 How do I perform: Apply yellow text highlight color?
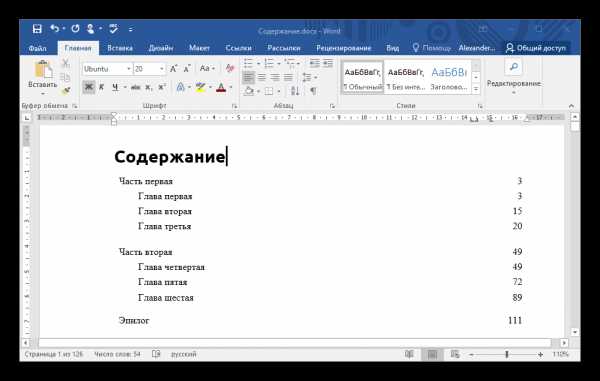200,88
